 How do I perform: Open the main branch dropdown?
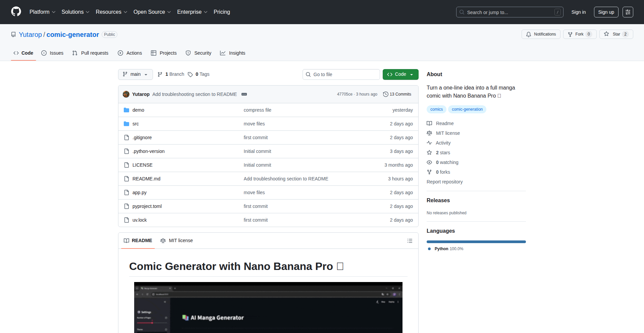pos(135,74)
